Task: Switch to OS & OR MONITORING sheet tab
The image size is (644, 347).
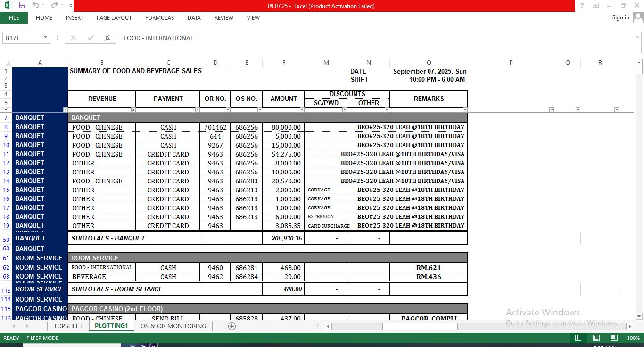Action: pos(173,326)
